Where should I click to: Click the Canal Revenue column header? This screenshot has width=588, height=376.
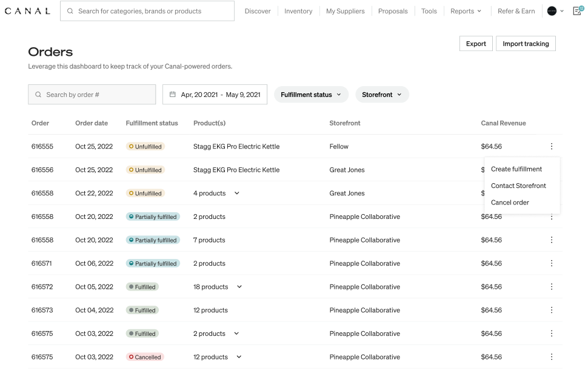[503, 123]
